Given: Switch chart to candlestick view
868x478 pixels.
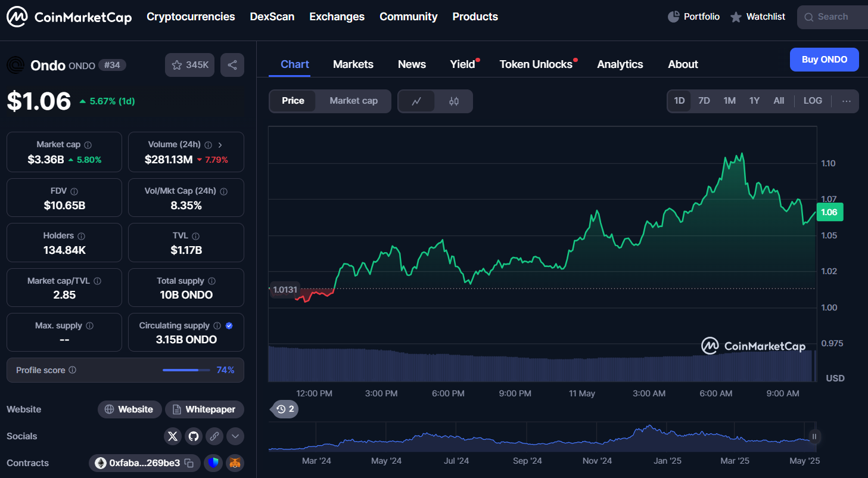Looking at the screenshot, I should coord(454,101).
